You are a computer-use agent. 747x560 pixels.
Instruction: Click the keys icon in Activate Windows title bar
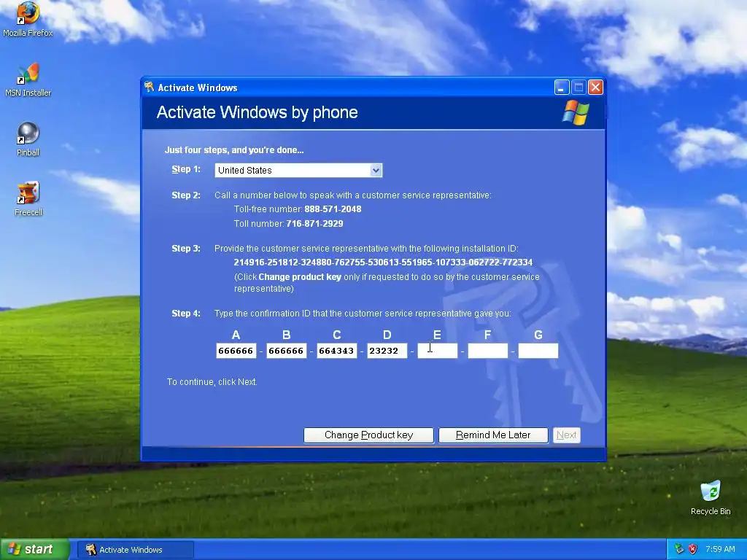tap(149, 87)
